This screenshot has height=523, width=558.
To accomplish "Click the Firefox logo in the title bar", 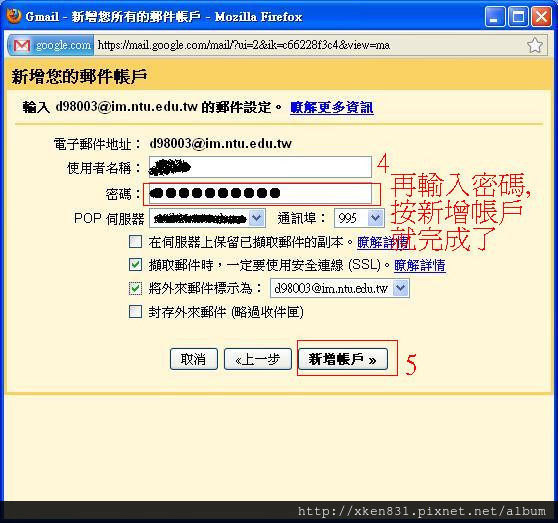I will [x=14, y=16].
